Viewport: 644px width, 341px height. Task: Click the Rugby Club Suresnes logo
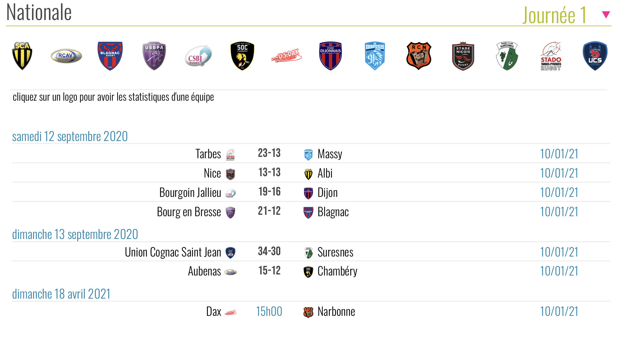[507, 56]
